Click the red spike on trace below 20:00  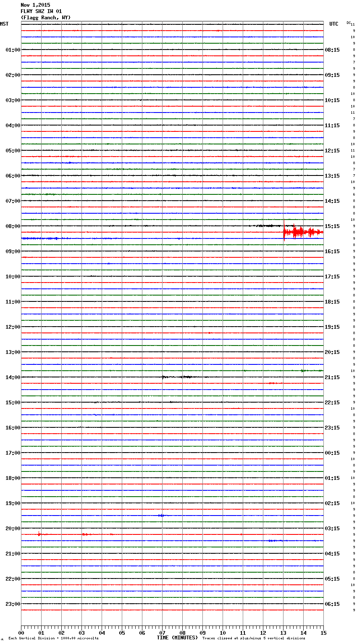coord(39,534)
